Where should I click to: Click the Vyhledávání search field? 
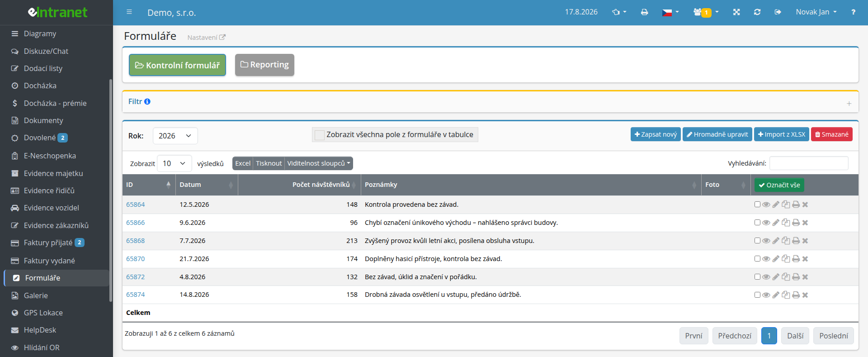(x=809, y=163)
